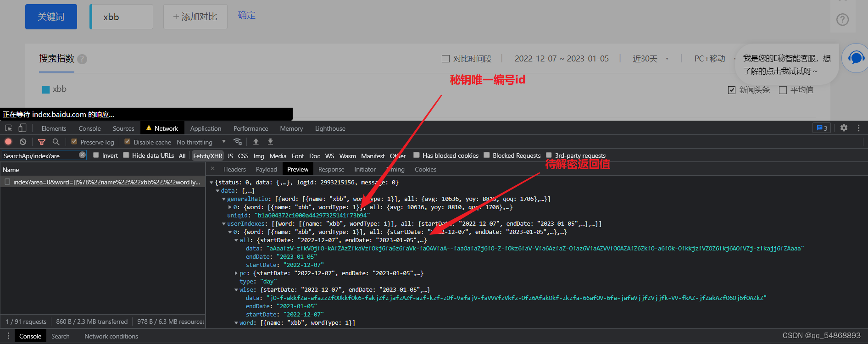Viewport: 868px width, 344px height.
Task: Open the DevTools three-dot menu
Action: coord(858,128)
